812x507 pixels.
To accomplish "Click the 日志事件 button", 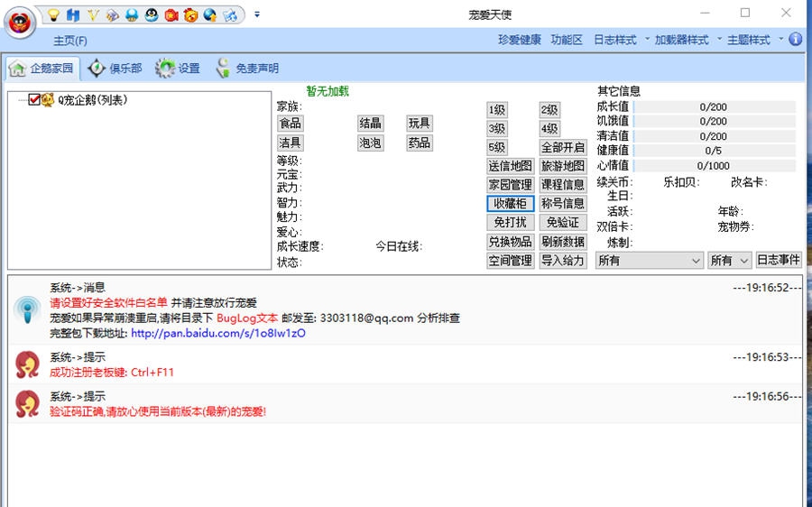I will pyautogui.click(x=778, y=260).
